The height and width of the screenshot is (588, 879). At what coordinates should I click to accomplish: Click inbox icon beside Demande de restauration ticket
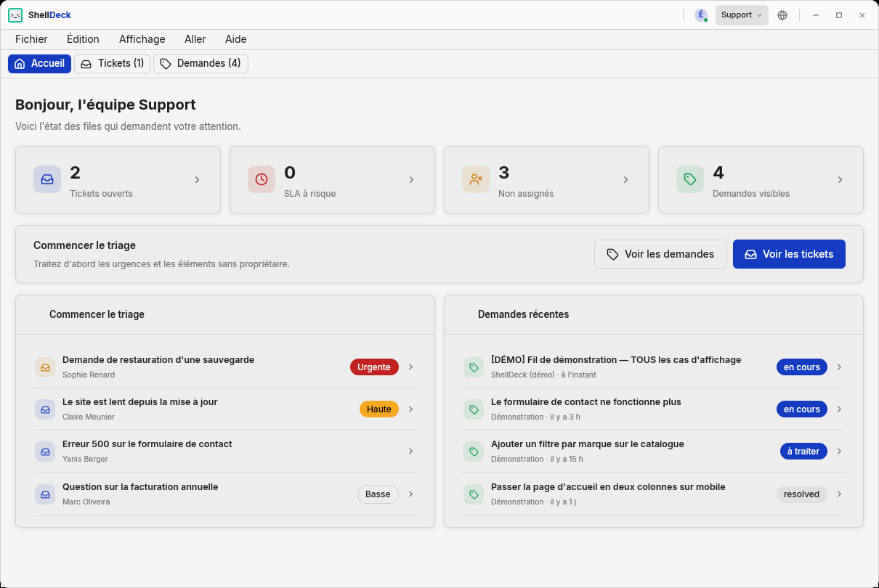click(45, 367)
